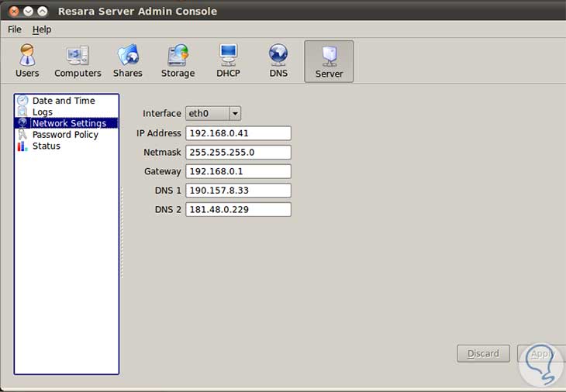This screenshot has width=566, height=392.
Task: Open the File menu
Action: [x=15, y=29]
